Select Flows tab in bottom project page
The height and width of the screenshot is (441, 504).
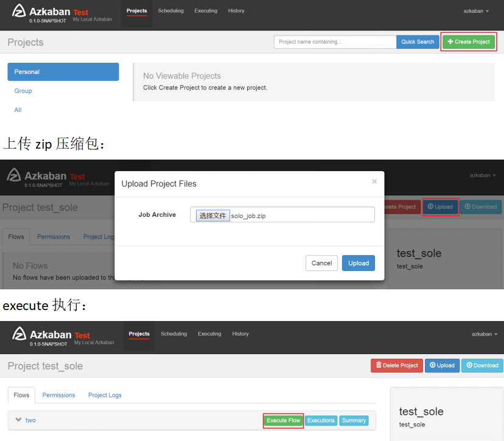click(21, 395)
